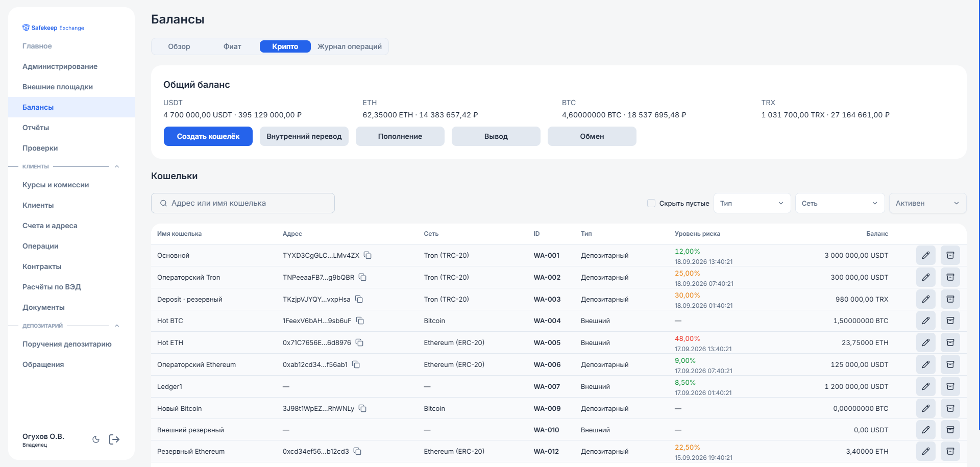Open the Журнал операций tab
Image resolution: width=980 pixels, height=467 pixels.
coord(350,46)
